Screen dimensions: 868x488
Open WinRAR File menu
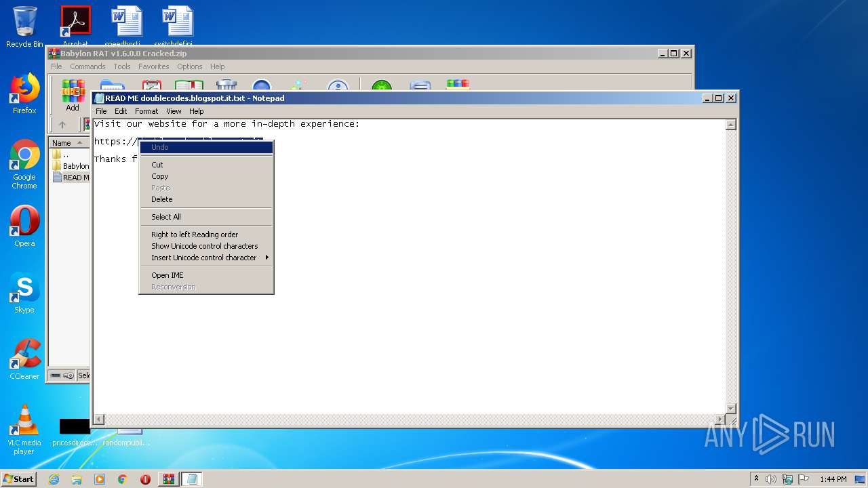[x=56, y=66]
